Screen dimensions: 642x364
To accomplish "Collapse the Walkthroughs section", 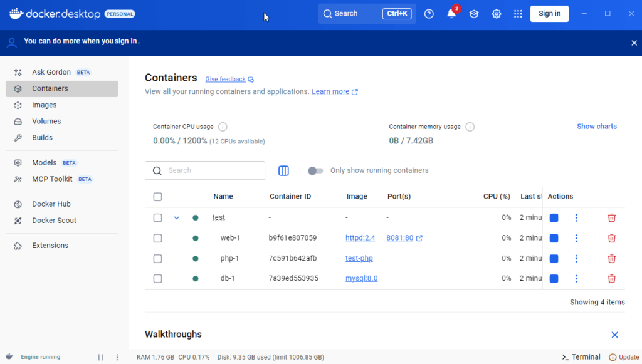I will [614, 335].
